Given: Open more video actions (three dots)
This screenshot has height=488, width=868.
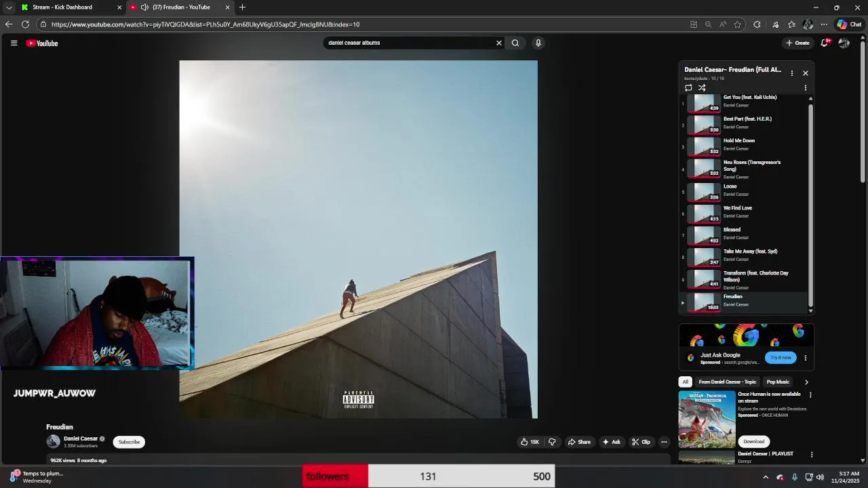Looking at the screenshot, I should 664,442.
